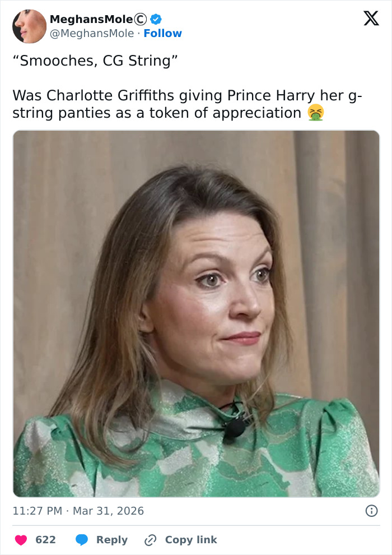The height and width of the screenshot is (555, 392).
Task: Open the 11:27 PM · Mar 31, 2026 timestamp
Action: (78, 511)
